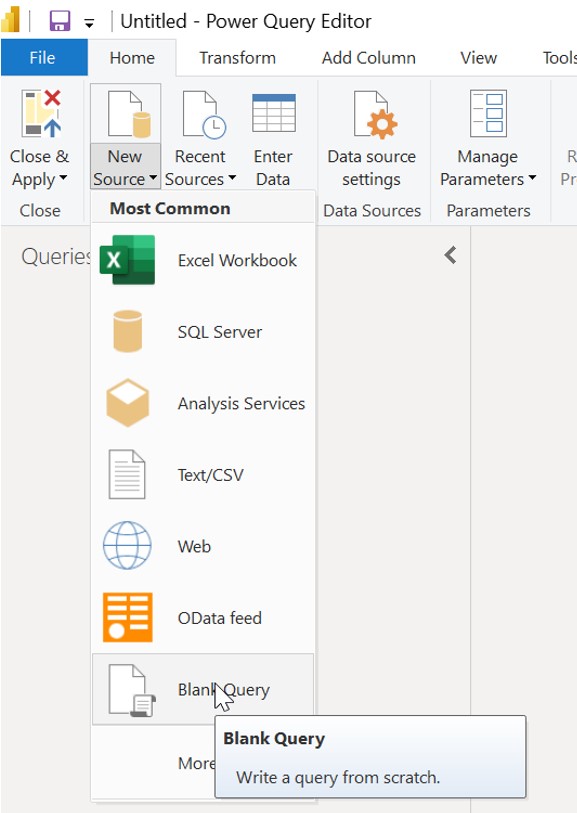
Task: Click the SQL Server cylinder icon
Action: [x=128, y=331]
